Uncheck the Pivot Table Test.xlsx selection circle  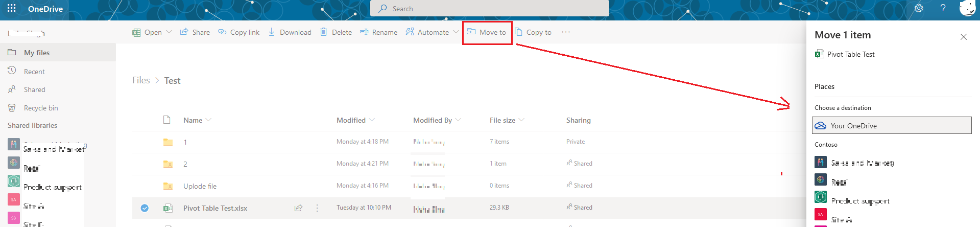click(x=145, y=208)
